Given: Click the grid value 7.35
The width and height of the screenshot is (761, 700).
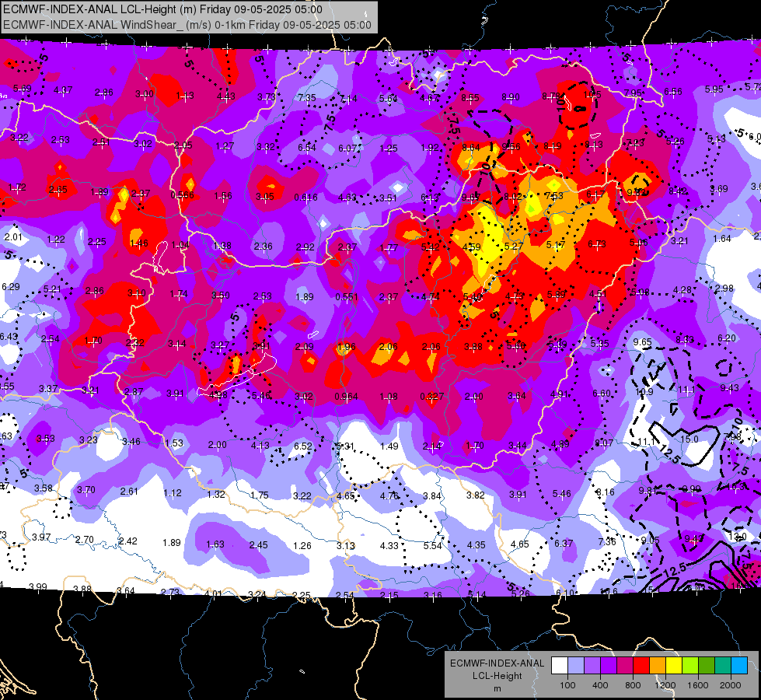Looking at the screenshot, I should click(307, 98).
